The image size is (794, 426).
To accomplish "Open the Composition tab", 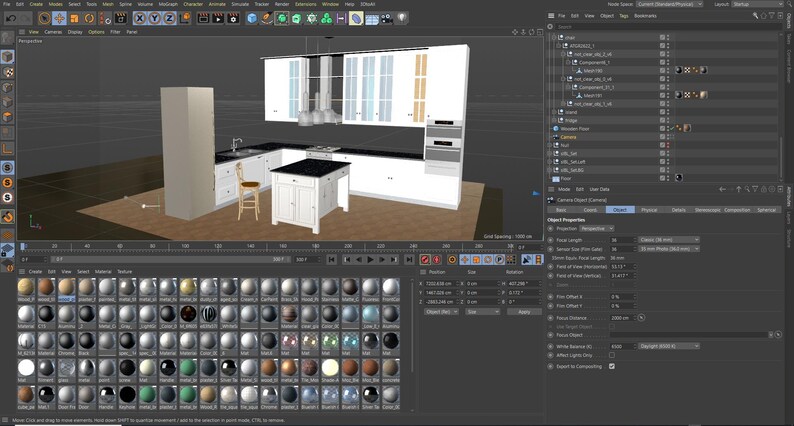I will click(x=737, y=210).
